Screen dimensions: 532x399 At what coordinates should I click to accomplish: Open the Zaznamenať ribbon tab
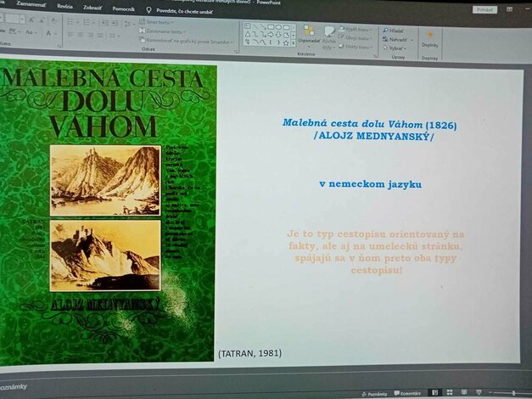pyautogui.click(x=31, y=5)
